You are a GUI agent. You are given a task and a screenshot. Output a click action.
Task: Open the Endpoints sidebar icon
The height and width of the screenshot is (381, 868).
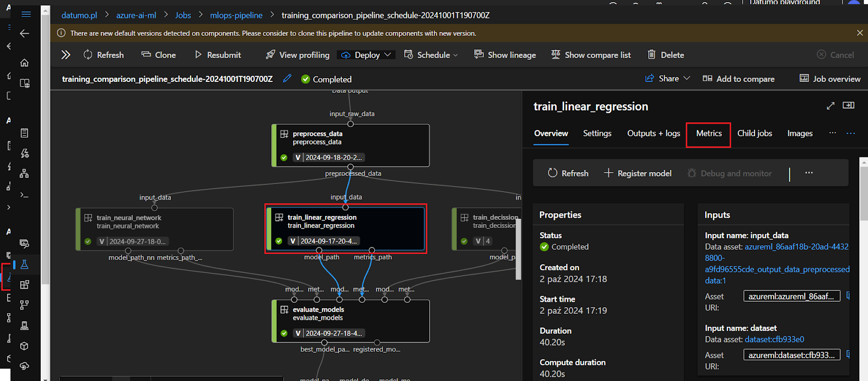(24, 366)
